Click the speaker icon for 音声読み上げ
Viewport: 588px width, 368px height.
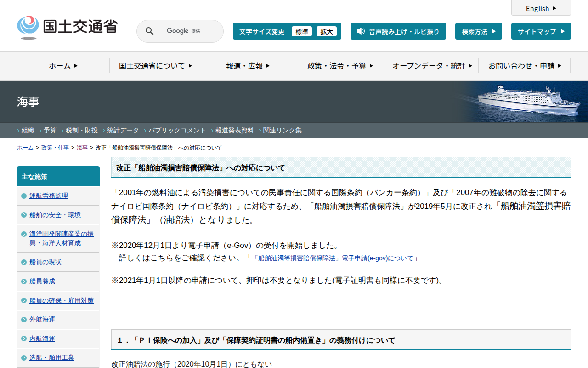[361, 31]
